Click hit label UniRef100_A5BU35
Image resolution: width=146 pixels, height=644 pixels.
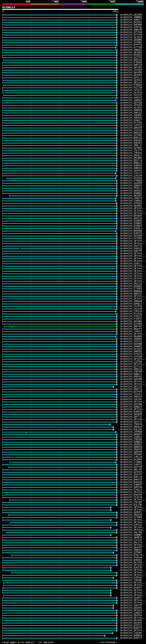131,30
